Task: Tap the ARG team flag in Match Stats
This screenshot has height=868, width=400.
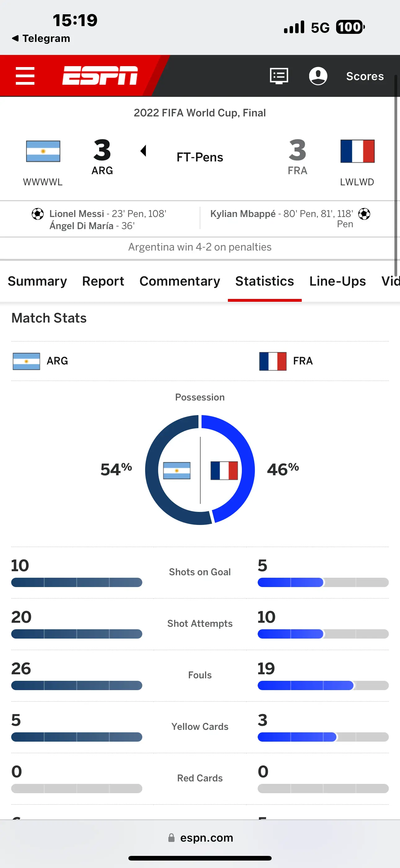Action: [x=26, y=361]
